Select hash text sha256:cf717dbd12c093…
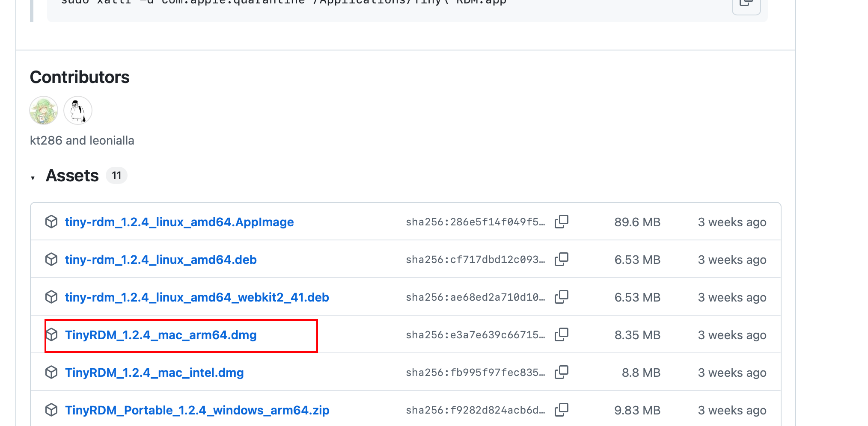 (x=476, y=260)
